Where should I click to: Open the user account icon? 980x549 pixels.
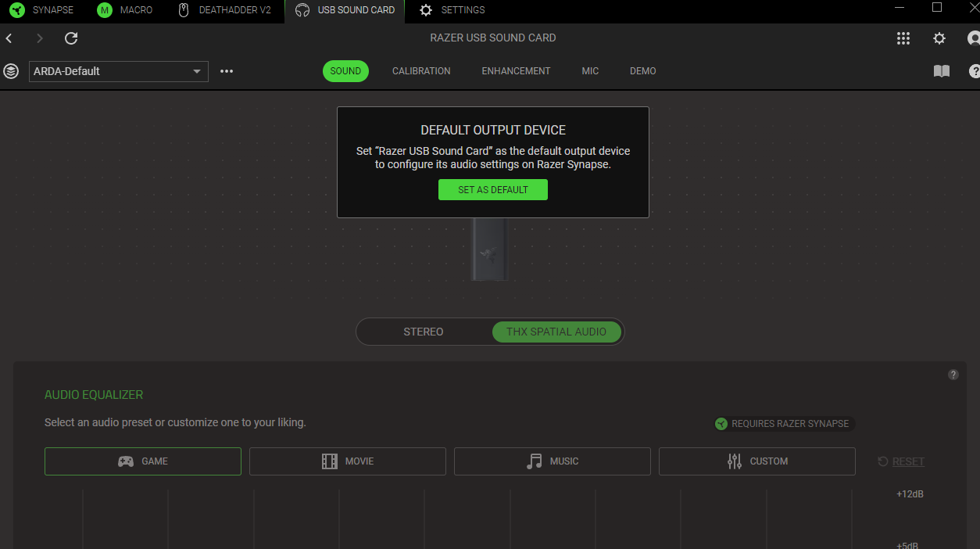coord(973,38)
